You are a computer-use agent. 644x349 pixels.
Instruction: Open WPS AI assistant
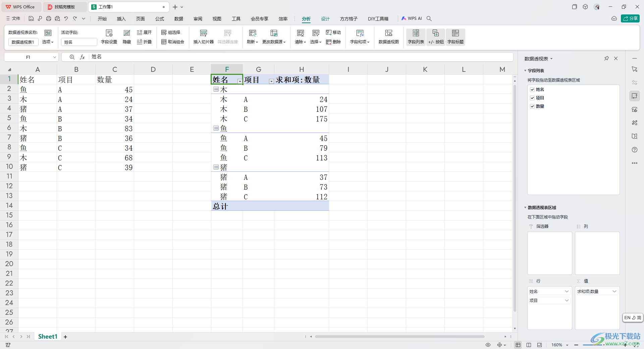(412, 18)
